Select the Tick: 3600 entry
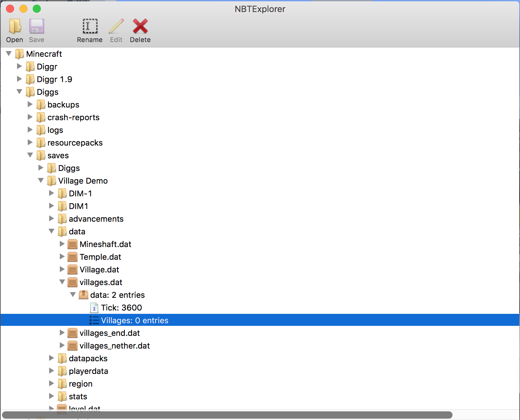520x420 pixels. coord(260,307)
